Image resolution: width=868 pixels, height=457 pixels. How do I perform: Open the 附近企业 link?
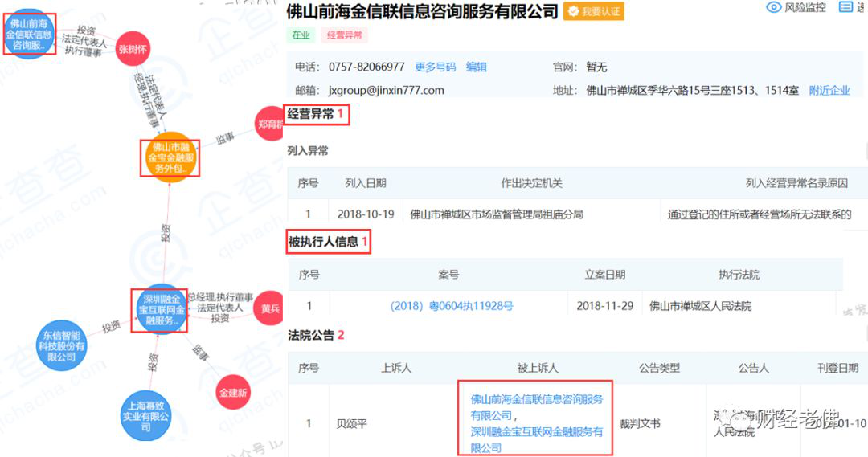click(x=829, y=90)
